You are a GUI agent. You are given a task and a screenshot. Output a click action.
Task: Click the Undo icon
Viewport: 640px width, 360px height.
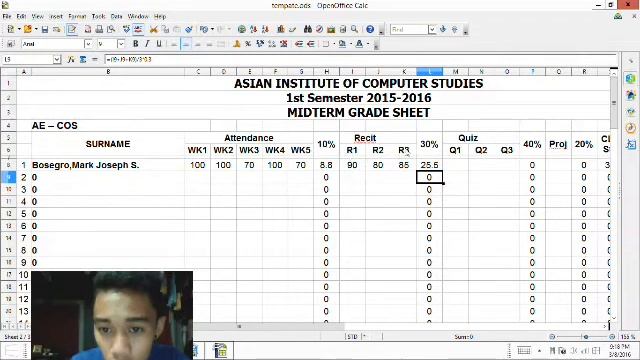point(204,29)
